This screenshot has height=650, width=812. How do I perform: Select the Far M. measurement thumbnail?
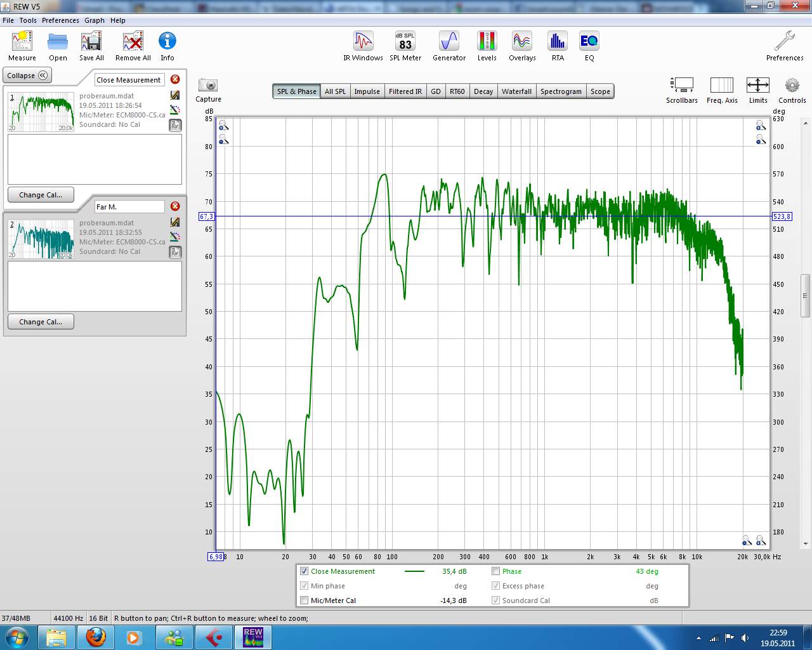tap(41, 239)
